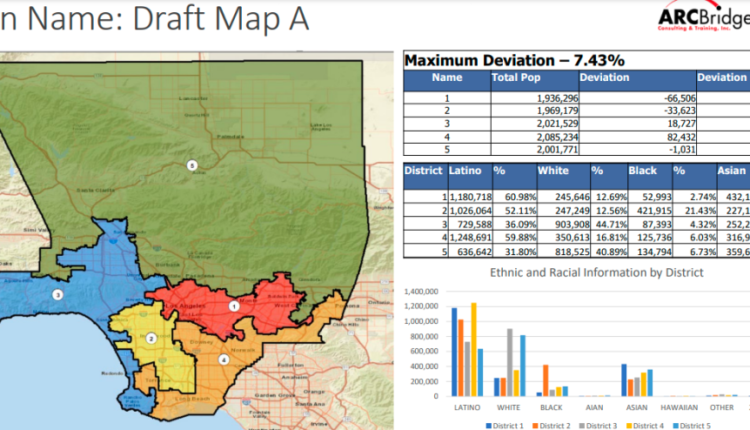This screenshot has height=430, width=750.
Task: Click the District 1 blue legend swatch
Action: tap(488, 426)
